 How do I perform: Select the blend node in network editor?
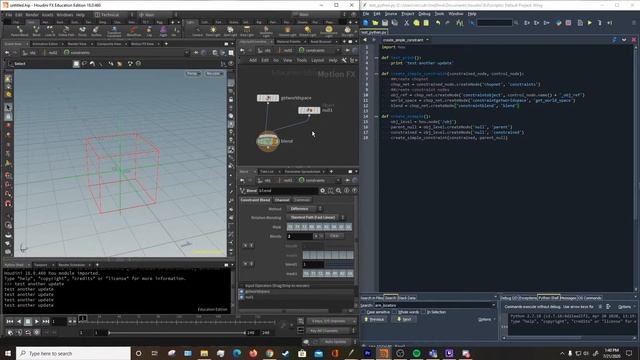pos(268,141)
